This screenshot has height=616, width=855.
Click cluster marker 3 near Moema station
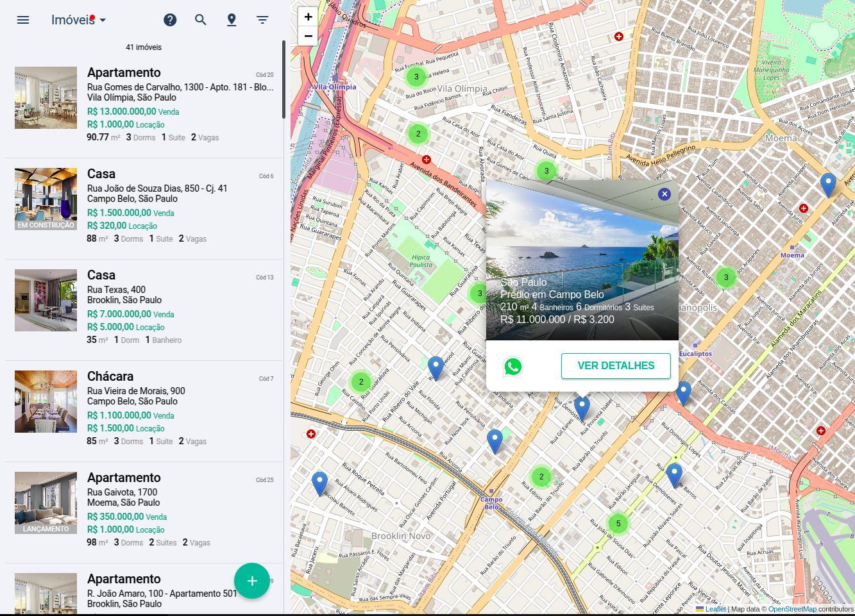pos(726,278)
